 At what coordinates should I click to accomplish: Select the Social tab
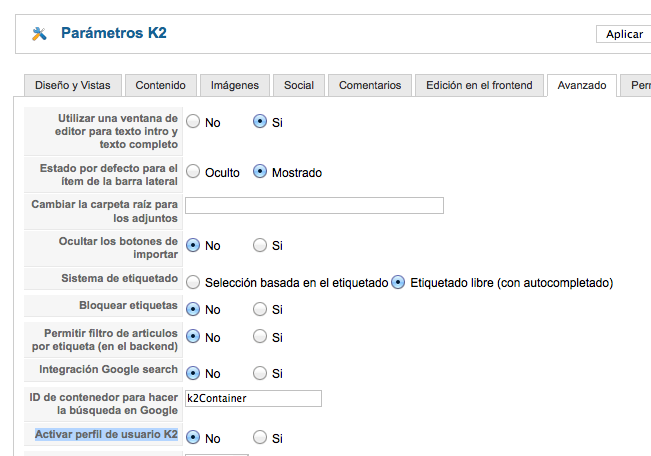pyautogui.click(x=299, y=85)
